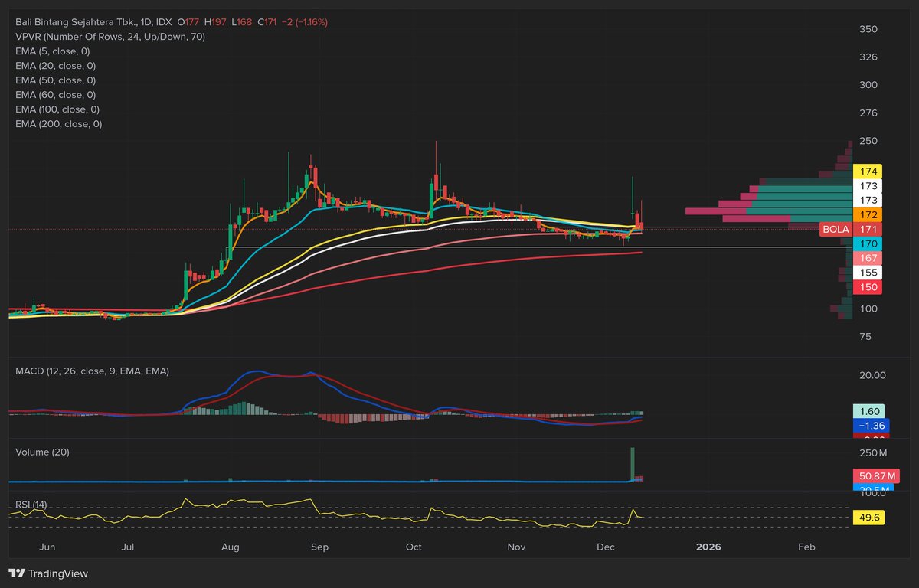The width and height of the screenshot is (919, 588).
Task: Click the Jul label on time axis
Action: (128, 547)
